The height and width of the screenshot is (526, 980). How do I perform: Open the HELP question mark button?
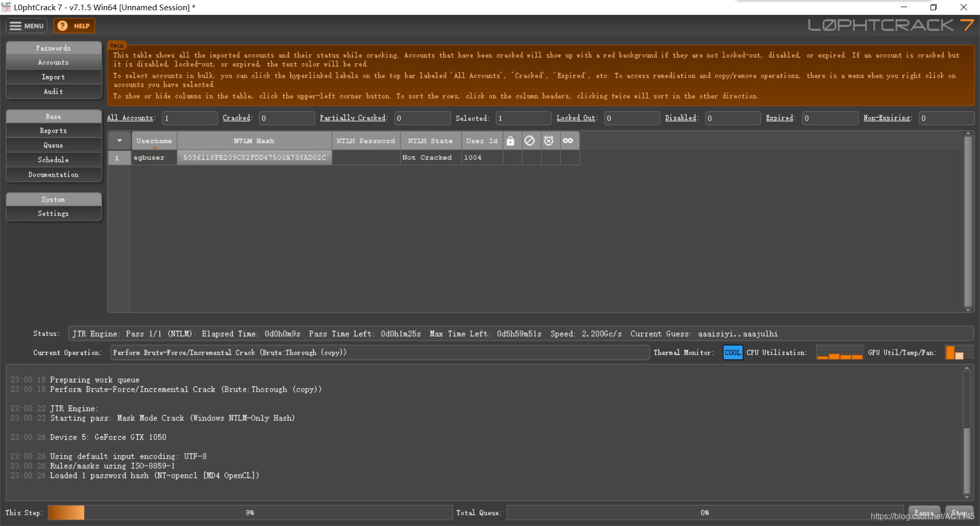[x=75, y=26]
